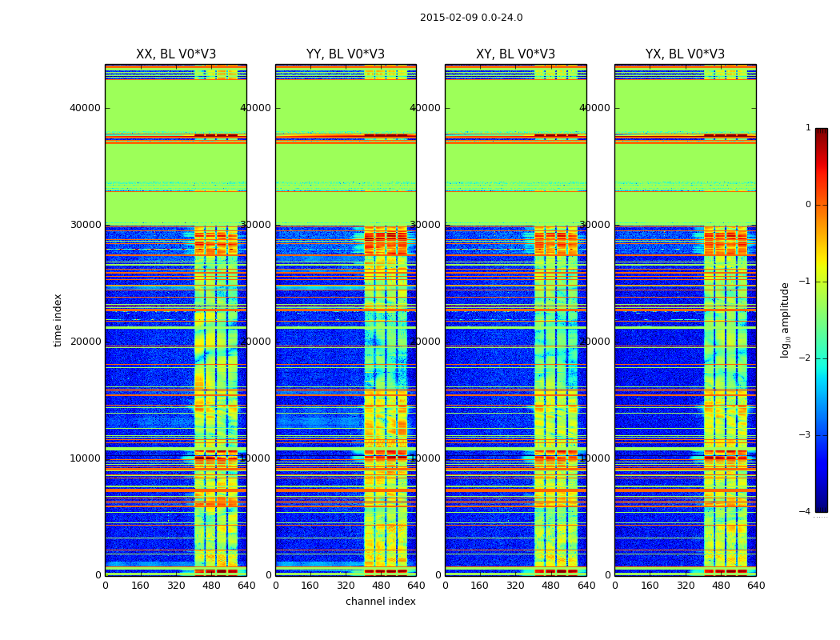Image resolution: width=840 pixels, height=640 pixels.
Task: Click the green upper band in XY heatmap
Action: pos(488,104)
